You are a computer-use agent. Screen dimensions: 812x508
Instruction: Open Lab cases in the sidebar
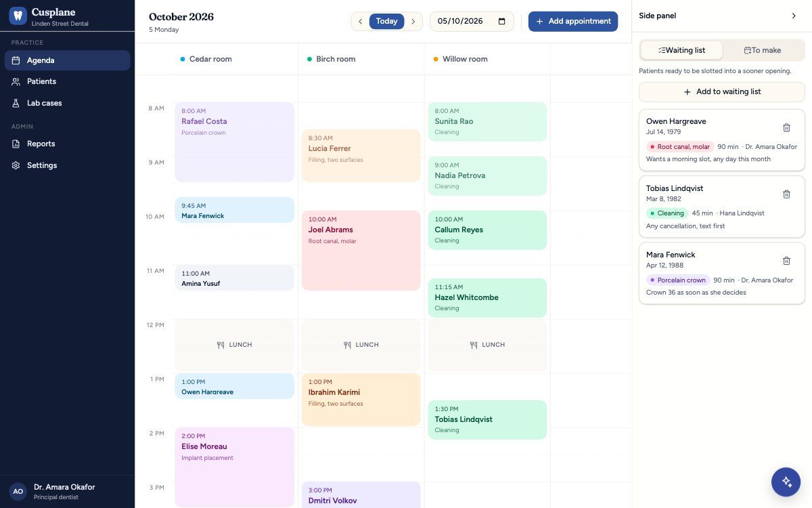point(67,103)
